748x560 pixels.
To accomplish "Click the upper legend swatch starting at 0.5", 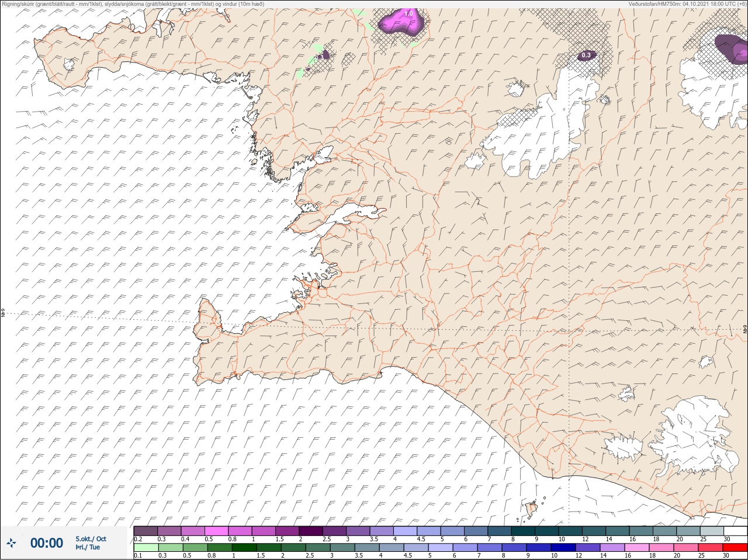I will click(x=216, y=531).
